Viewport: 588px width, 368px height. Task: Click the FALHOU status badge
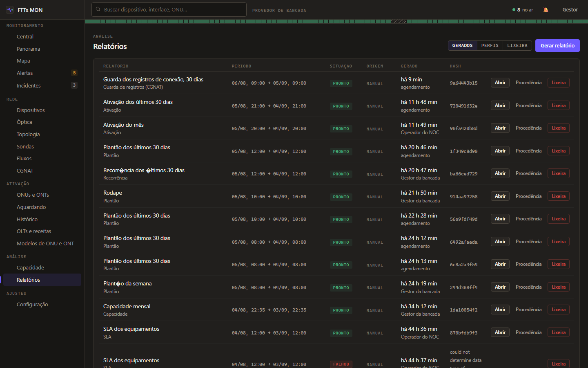[341, 364]
